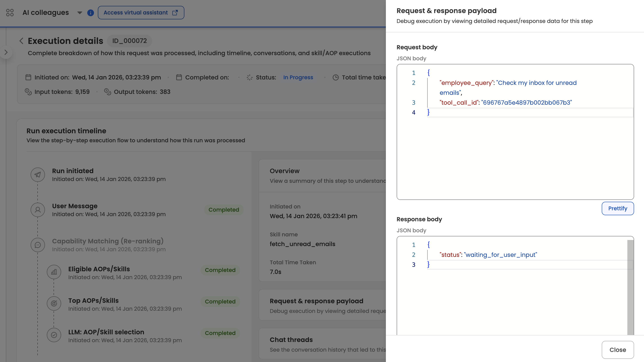This screenshot has height=362, width=644.
Task: Click inside the Request body JSON editor
Action: [515, 155]
